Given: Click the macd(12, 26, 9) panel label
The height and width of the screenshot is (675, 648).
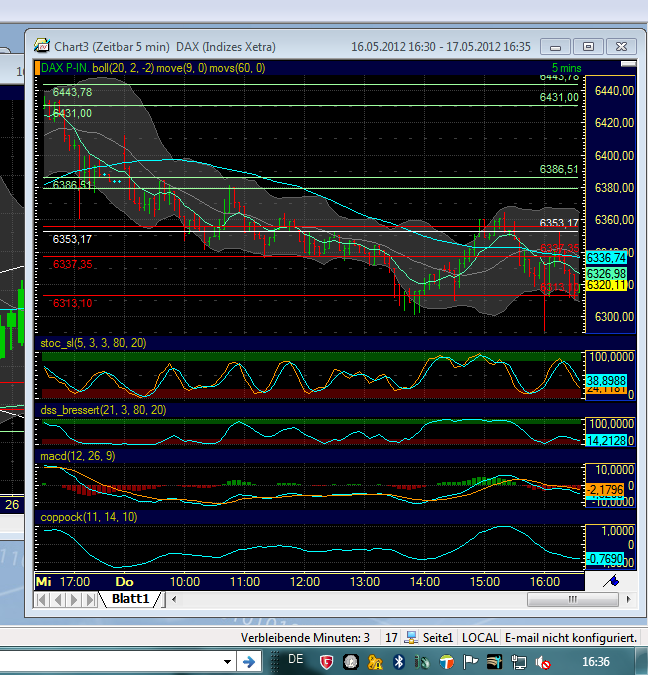Looking at the screenshot, I should pos(78,456).
